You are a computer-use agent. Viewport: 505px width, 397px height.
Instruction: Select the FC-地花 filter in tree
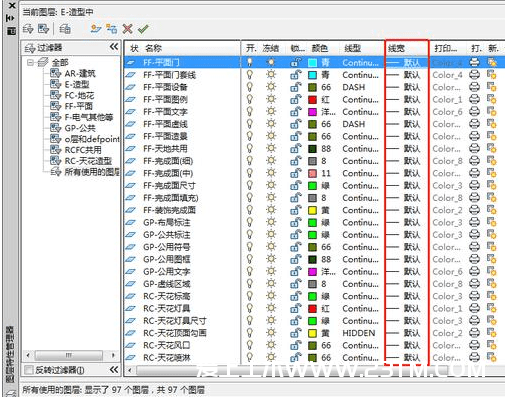79,95
